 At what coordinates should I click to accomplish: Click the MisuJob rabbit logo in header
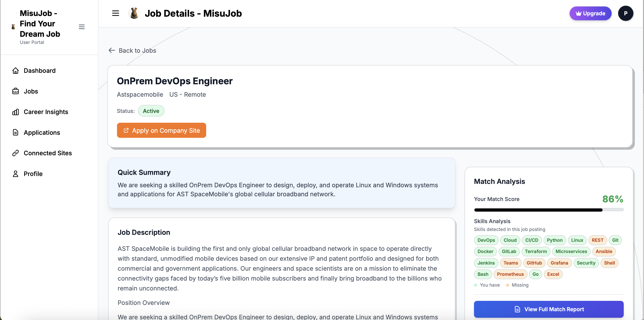pos(134,13)
